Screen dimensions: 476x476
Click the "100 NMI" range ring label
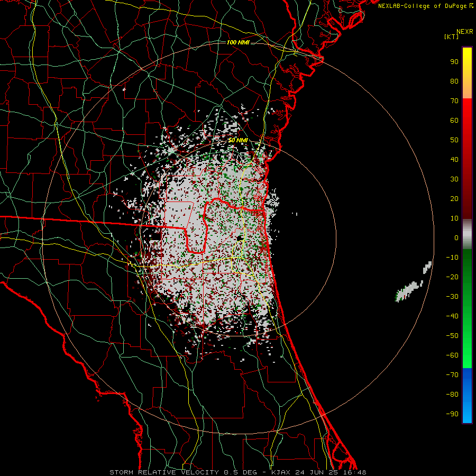pyautogui.click(x=238, y=42)
